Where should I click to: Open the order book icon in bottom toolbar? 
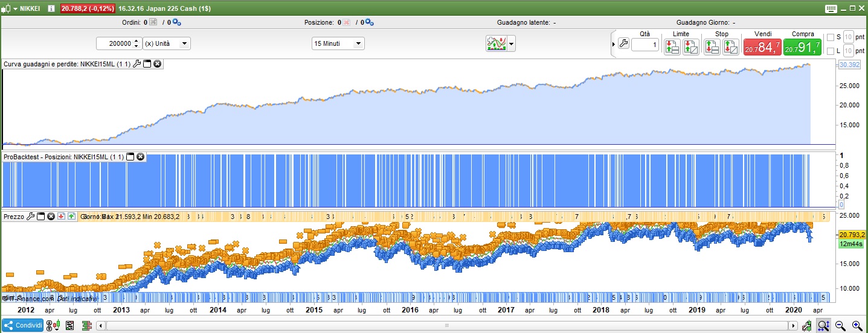click(86, 325)
